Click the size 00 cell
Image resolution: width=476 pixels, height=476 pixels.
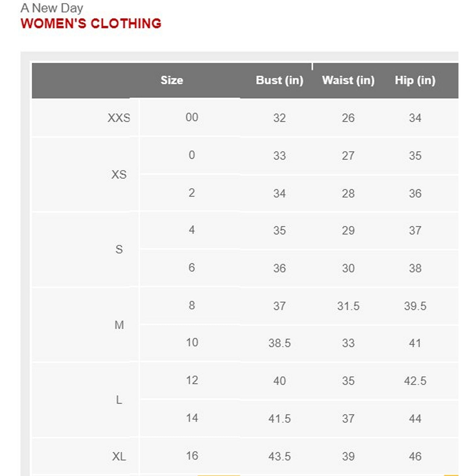pyautogui.click(x=192, y=117)
